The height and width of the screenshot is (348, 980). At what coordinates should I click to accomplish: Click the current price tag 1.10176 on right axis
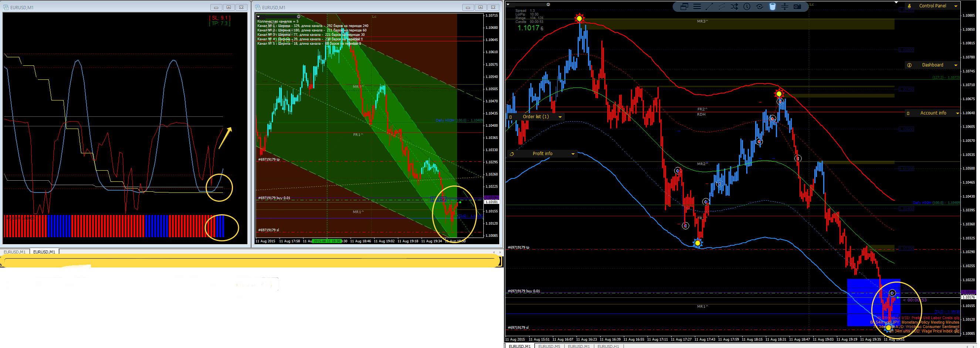969,297
